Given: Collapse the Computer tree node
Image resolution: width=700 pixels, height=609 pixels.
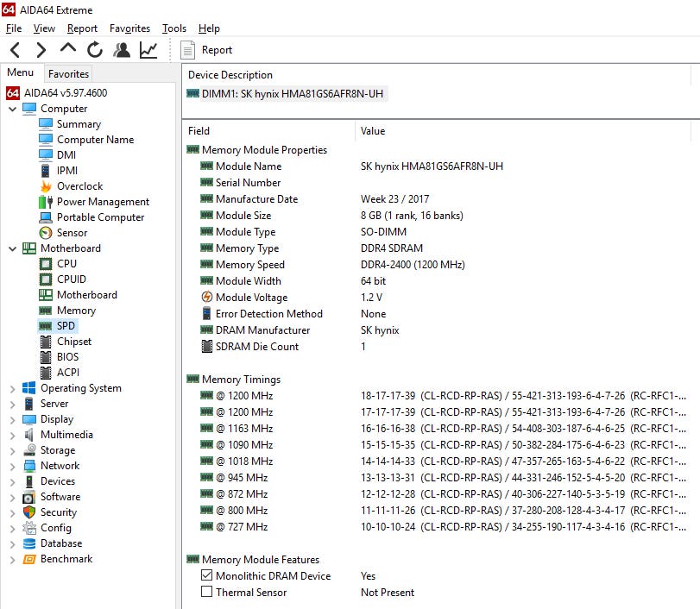Looking at the screenshot, I should tap(12, 109).
